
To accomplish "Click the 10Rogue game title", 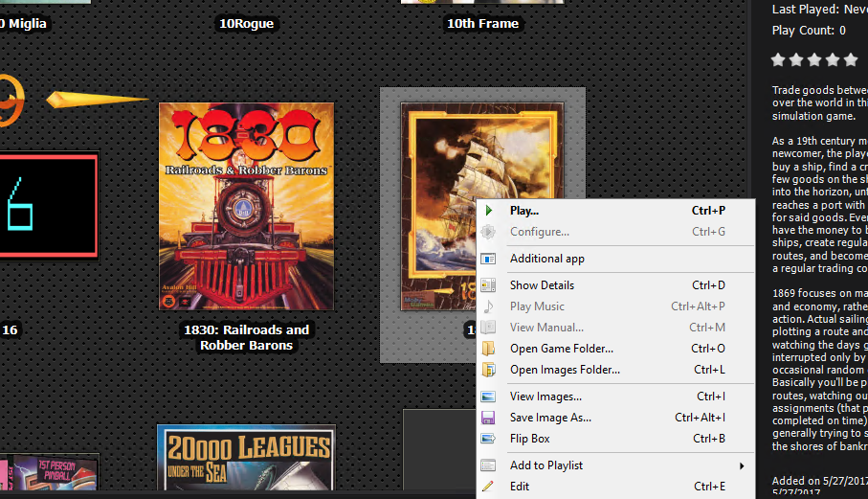I will (x=246, y=23).
